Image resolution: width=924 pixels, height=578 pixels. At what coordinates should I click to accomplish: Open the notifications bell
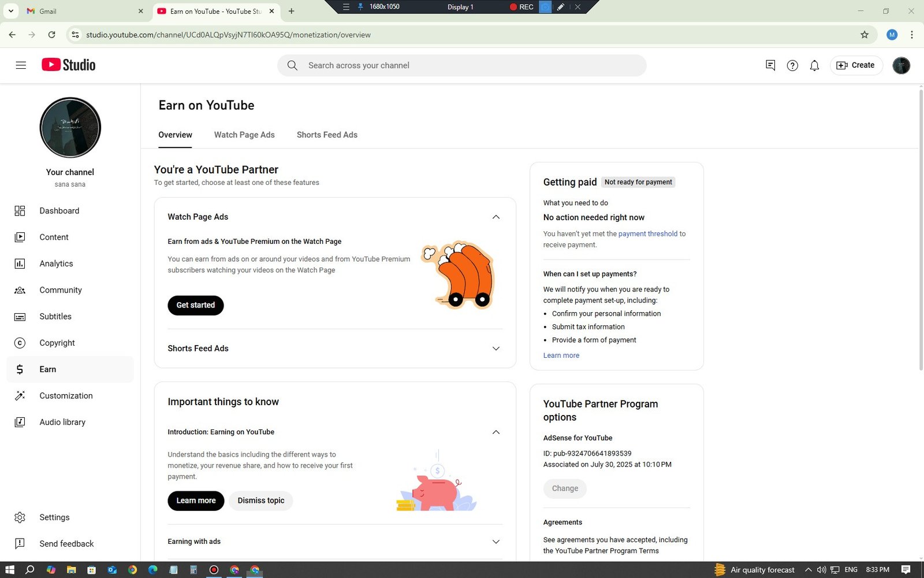[x=814, y=65]
